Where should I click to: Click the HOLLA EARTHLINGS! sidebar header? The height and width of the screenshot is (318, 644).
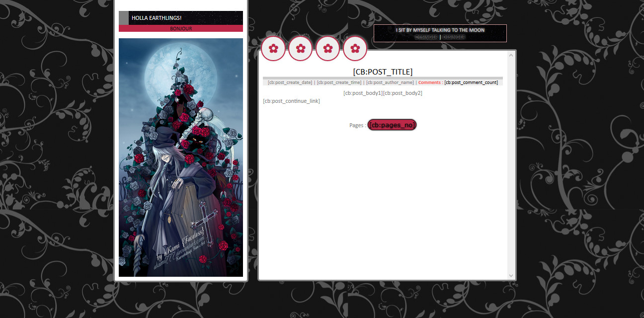(x=181, y=18)
